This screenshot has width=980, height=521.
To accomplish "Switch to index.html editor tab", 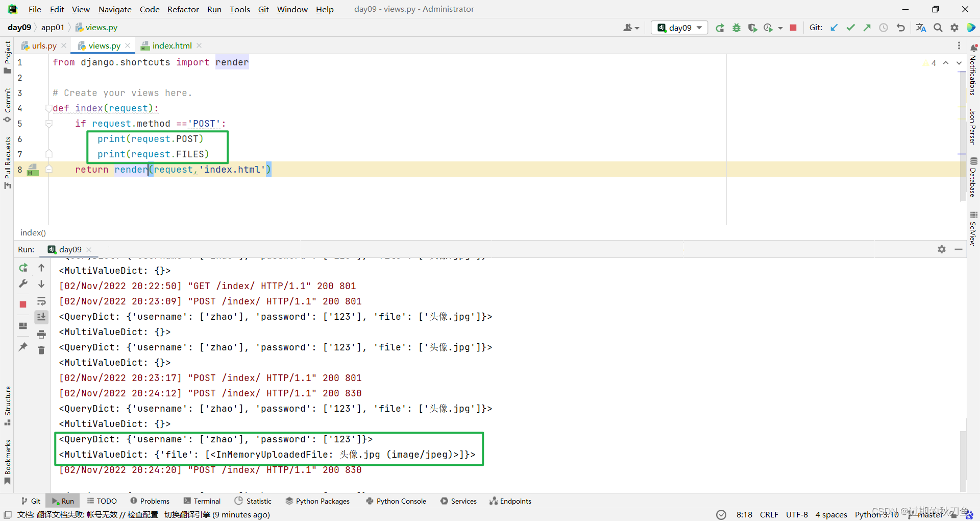I will coord(171,45).
